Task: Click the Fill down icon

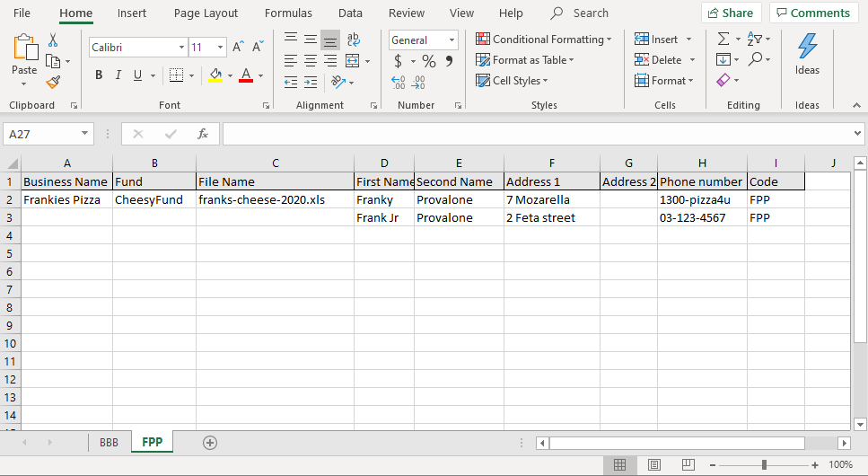Action: (x=723, y=59)
